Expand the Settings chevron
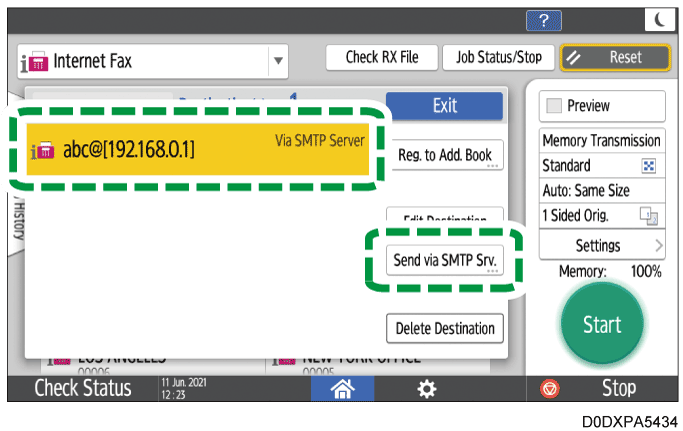 [657, 245]
